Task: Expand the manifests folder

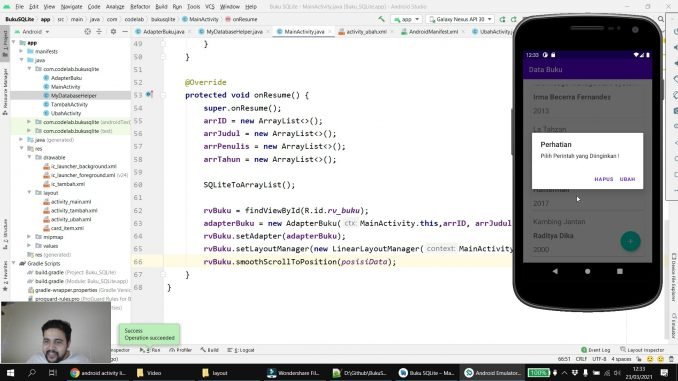Action: (x=21, y=51)
